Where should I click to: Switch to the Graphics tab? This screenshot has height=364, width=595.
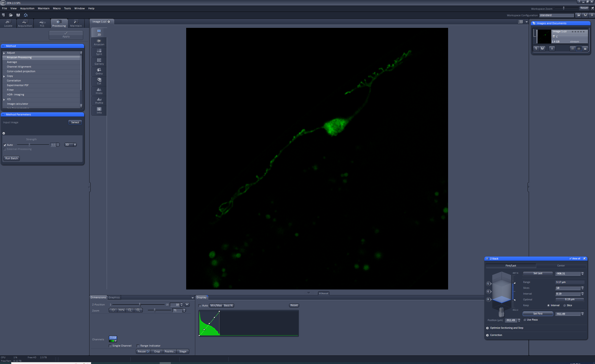(114, 297)
